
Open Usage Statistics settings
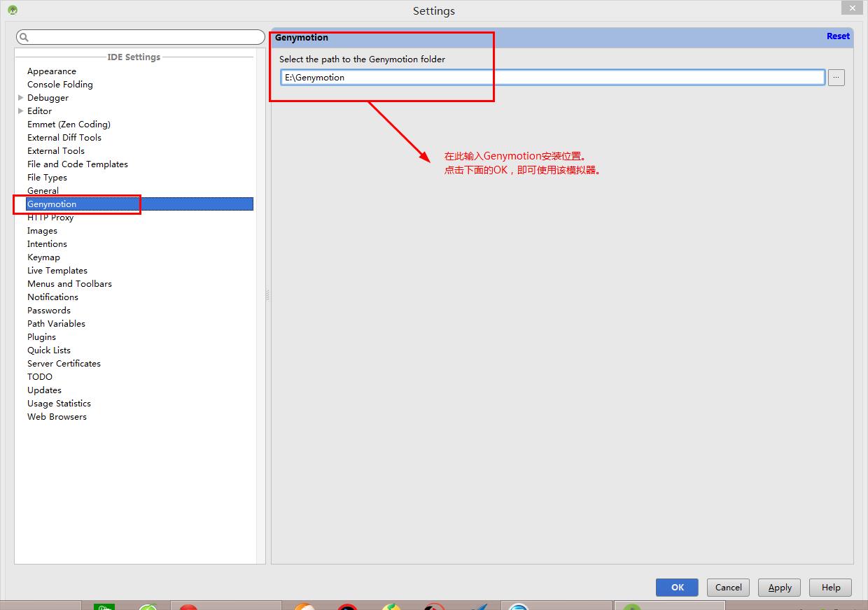(59, 404)
